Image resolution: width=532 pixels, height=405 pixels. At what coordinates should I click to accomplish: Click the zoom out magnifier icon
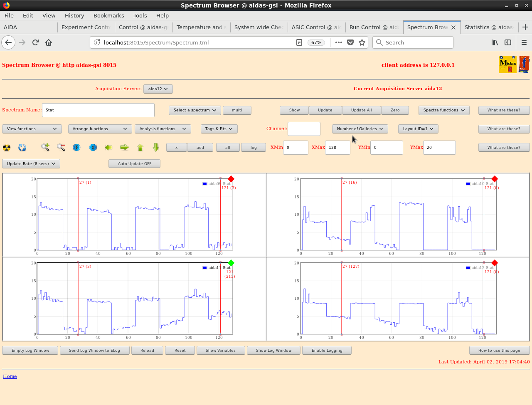coord(61,147)
